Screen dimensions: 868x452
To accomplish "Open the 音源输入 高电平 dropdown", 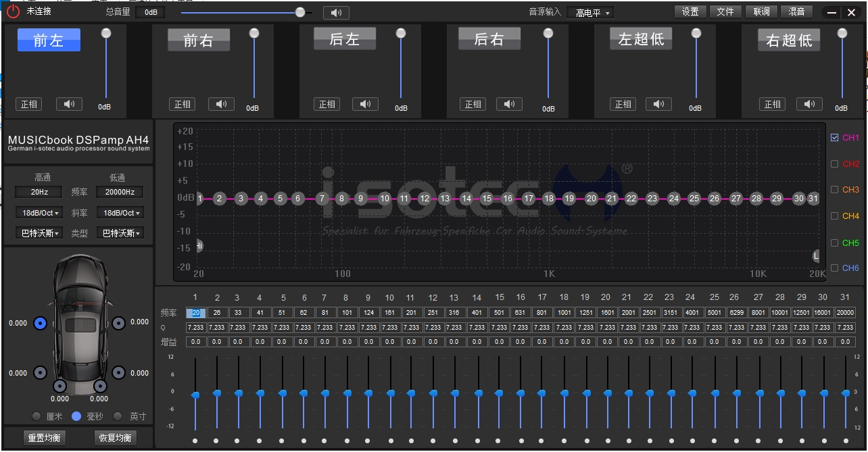I will click(x=590, y=13).
